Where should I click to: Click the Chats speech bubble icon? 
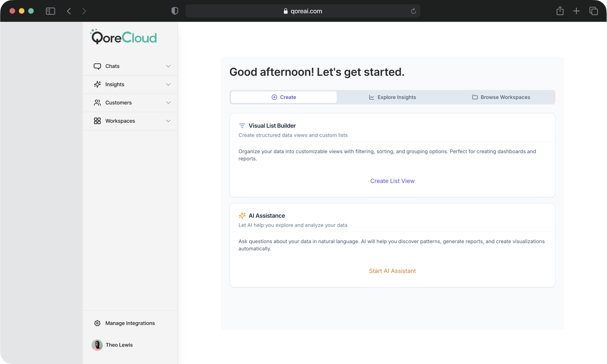click(97, 66)
